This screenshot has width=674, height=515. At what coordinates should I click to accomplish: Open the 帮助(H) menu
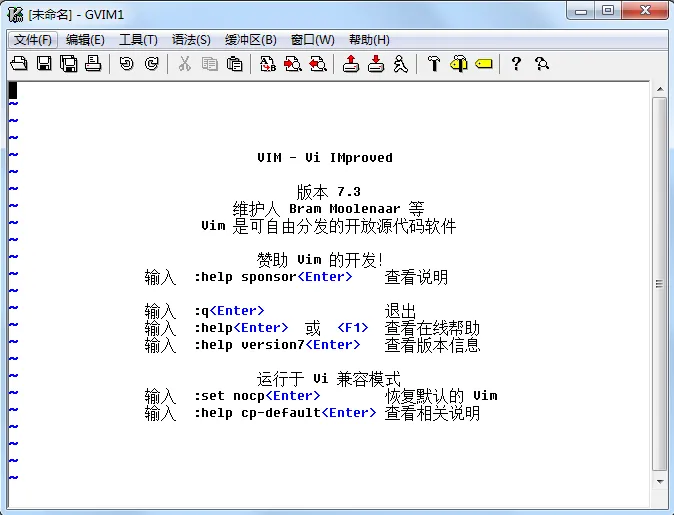[x=369, y=40]
